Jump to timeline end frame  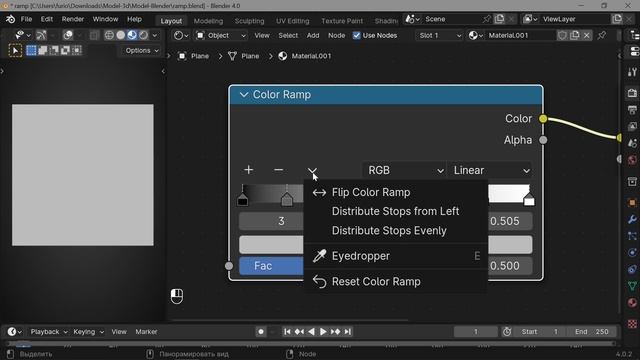(347, 332)
